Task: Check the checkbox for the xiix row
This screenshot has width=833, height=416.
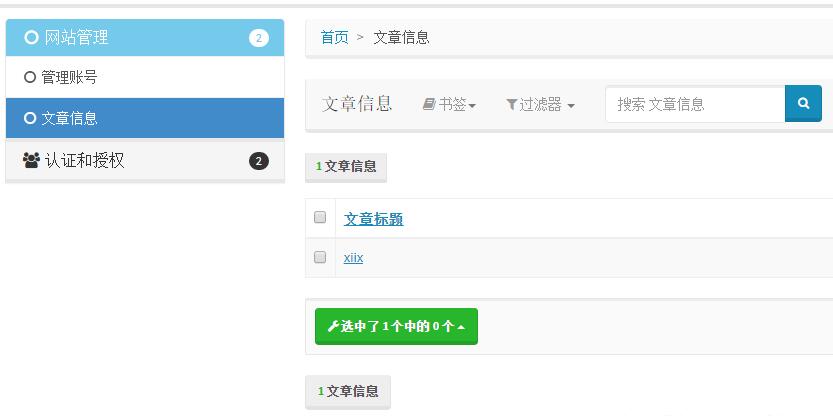Action: 320,257
